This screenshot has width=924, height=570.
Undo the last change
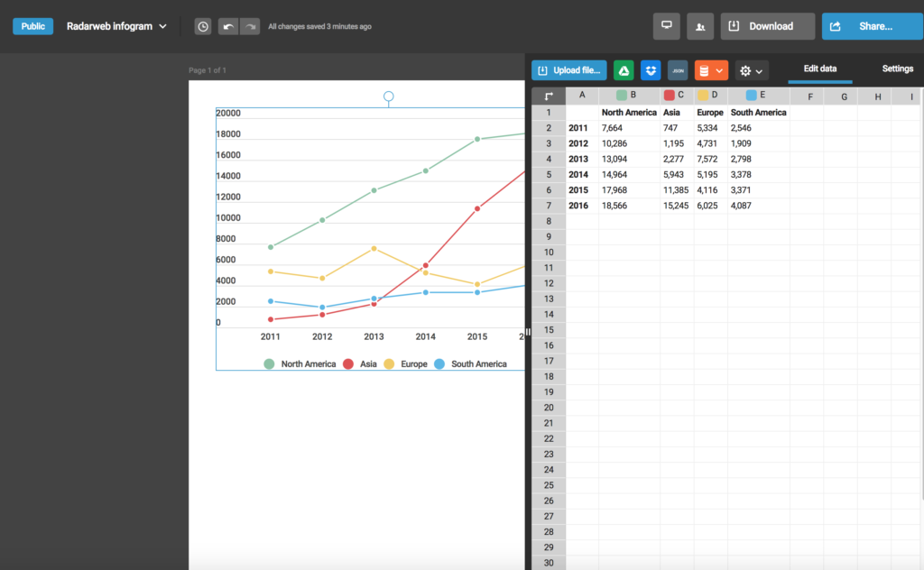[x=227, y=26]
